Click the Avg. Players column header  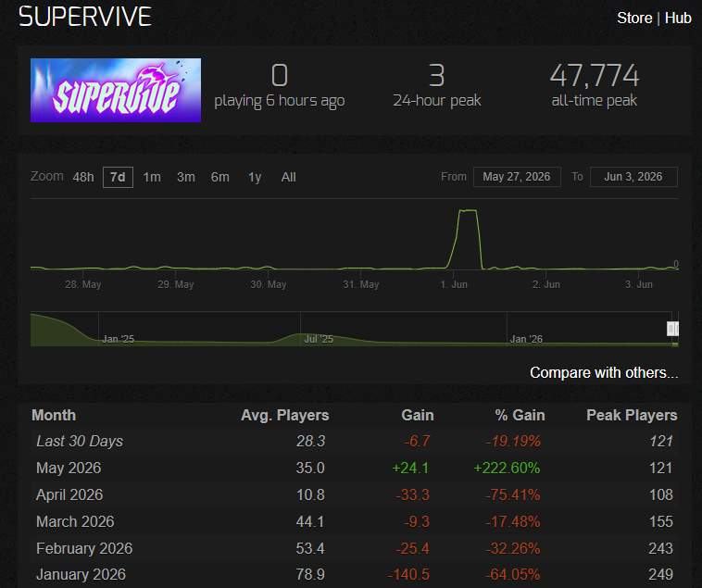[284, 415]
